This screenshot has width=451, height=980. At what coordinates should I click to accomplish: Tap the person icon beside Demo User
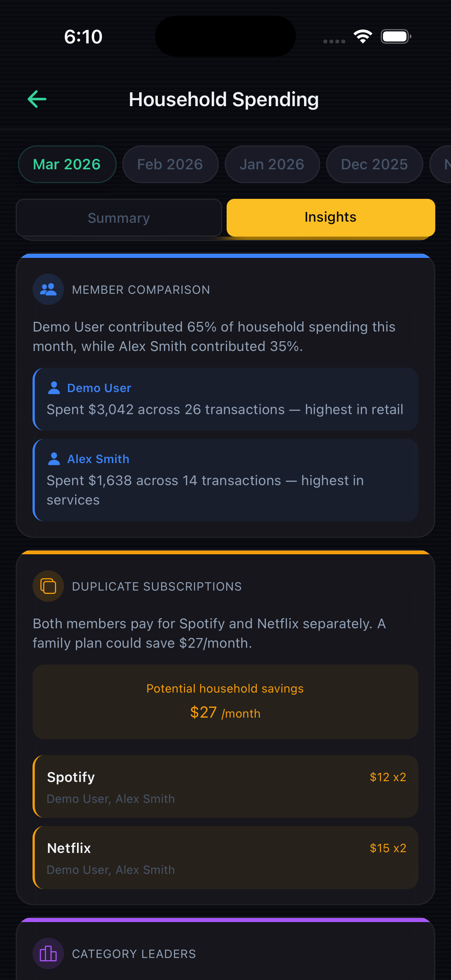(x=54, y=388)
